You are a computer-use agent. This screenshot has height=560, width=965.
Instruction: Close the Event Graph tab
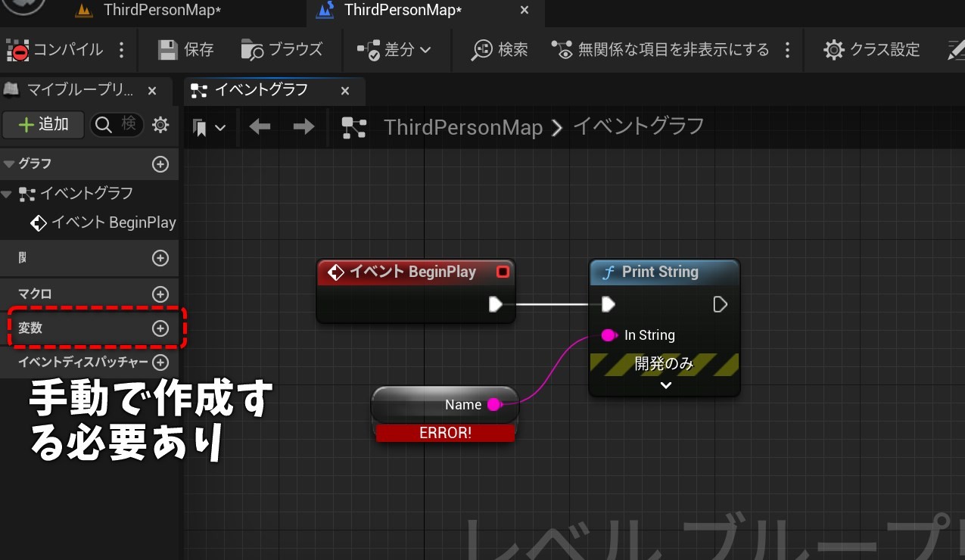click(345, 91)
